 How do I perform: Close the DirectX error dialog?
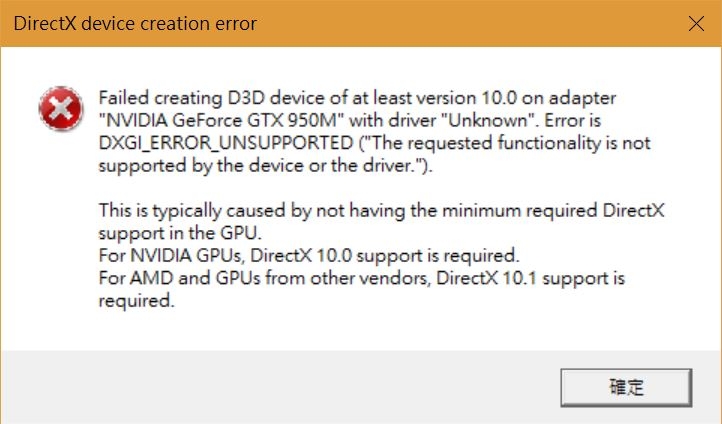[x=696, y=23]
